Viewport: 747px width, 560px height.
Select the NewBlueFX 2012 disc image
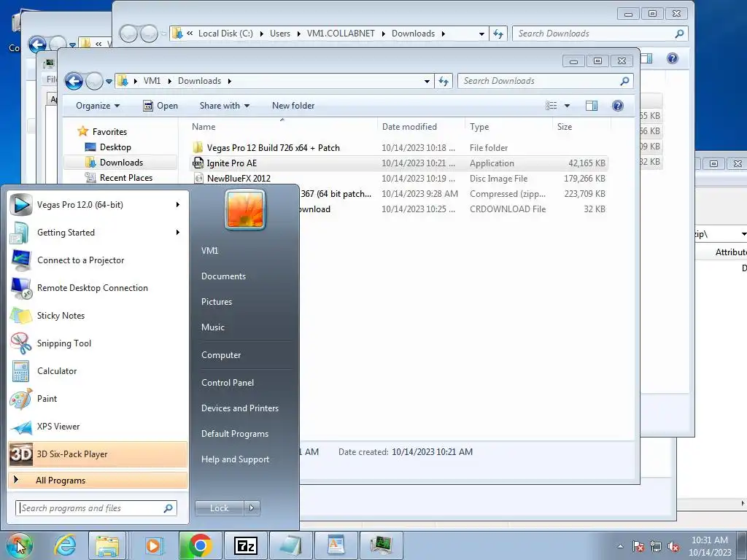point(239,179)
